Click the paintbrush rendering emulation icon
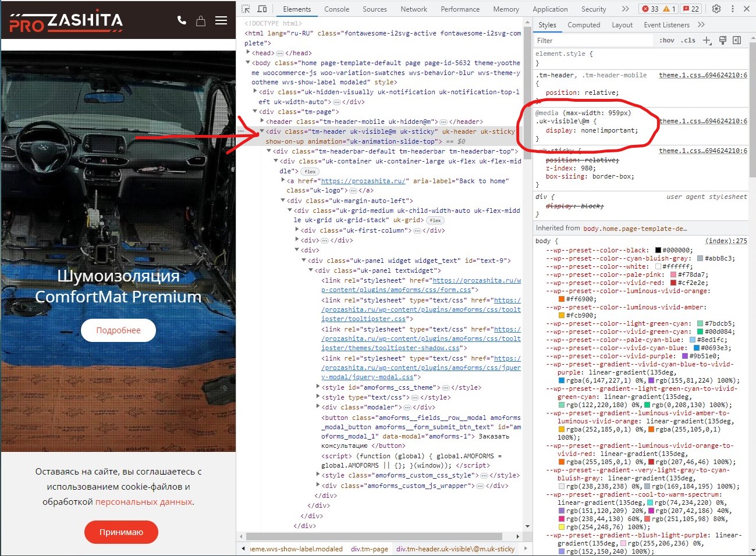The width and height of the screenshot is (756, 556). [x=722, y=40]
